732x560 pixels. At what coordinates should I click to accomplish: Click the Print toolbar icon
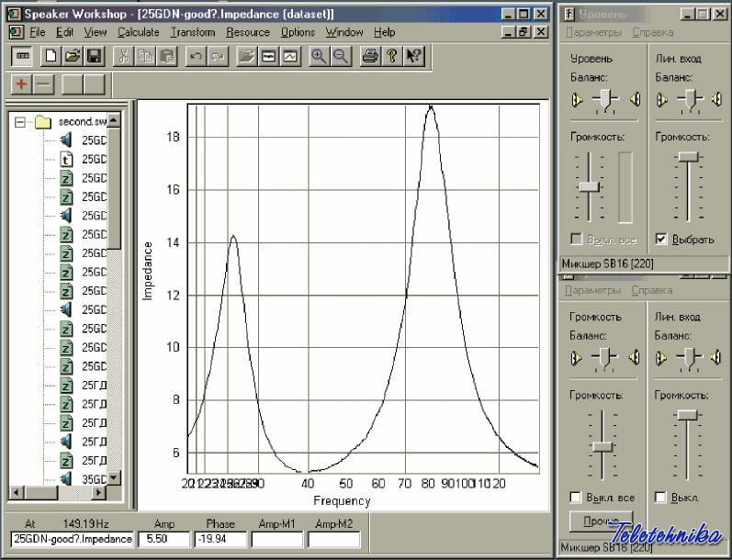(369, 56)
